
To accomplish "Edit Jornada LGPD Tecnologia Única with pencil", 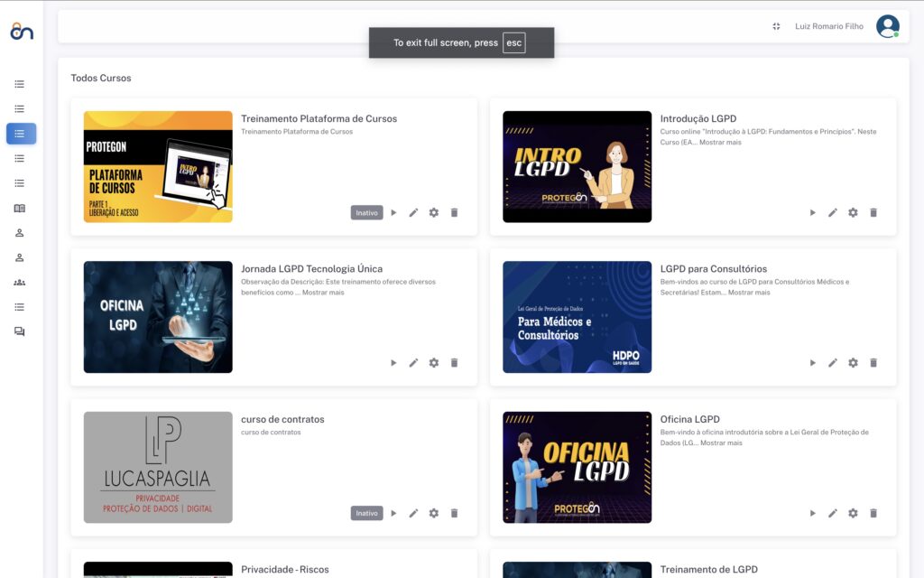I will pyautogui.click(x=413, y=363).
